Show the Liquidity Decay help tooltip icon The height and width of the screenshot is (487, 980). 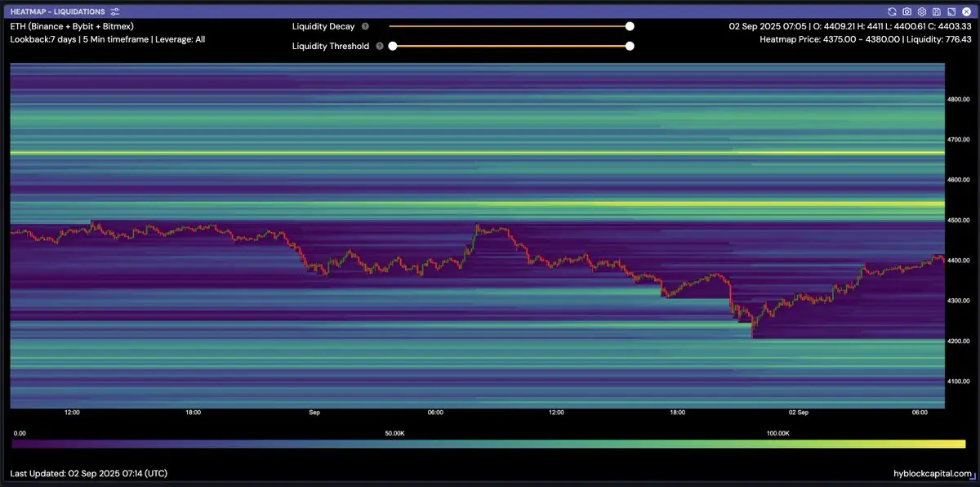tap(365, 26)
